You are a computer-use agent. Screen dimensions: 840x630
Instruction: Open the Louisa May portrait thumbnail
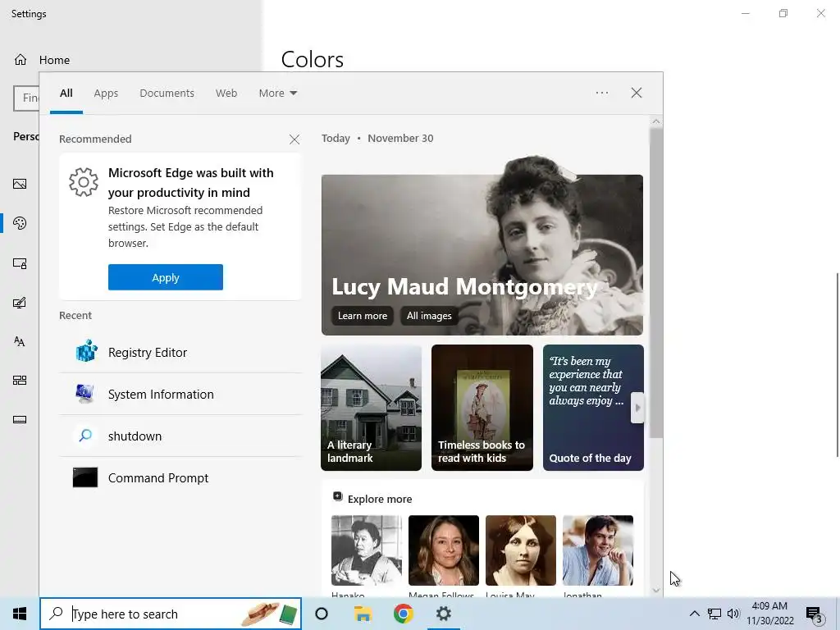[521, 550]
